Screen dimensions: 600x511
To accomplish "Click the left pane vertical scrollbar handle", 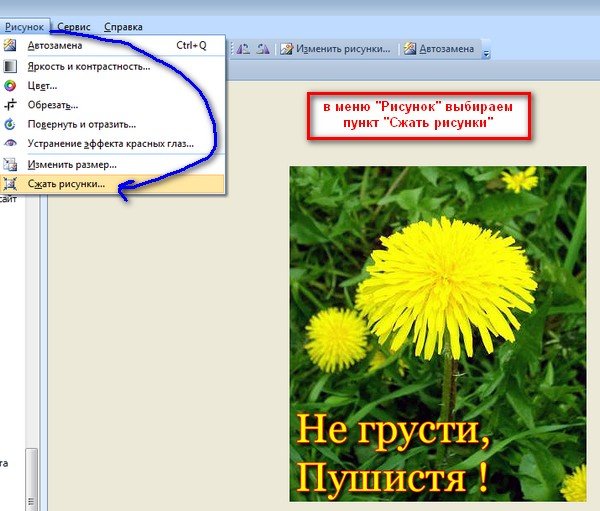I will tap(31, 478).
